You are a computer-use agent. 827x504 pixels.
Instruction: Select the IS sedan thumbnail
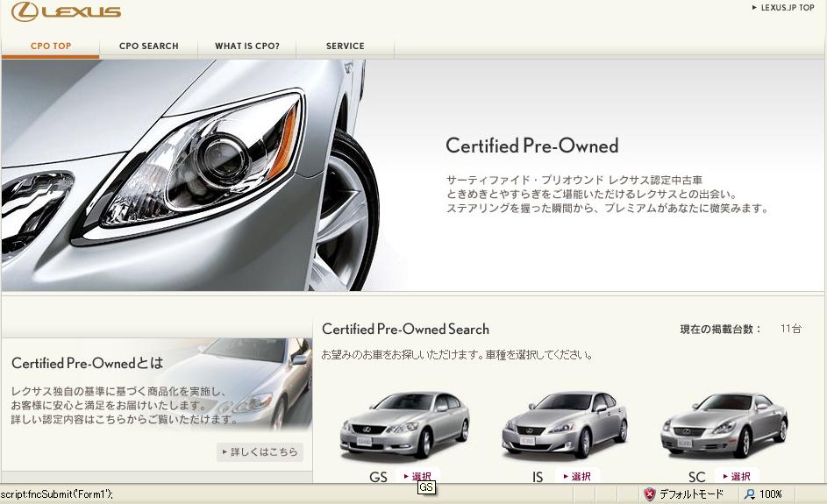point(565,425)
